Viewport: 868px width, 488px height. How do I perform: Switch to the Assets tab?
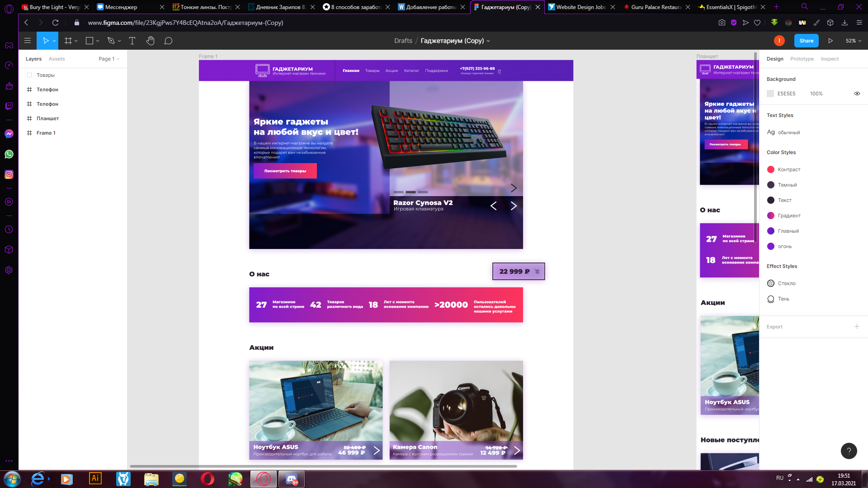click(x=57, y=59)
